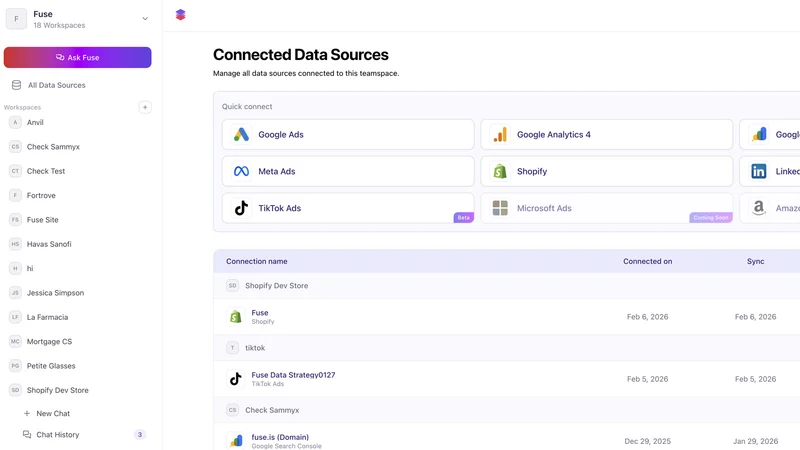
Task: Connect Shopify from Quick connect
Action: pos(607,171)
